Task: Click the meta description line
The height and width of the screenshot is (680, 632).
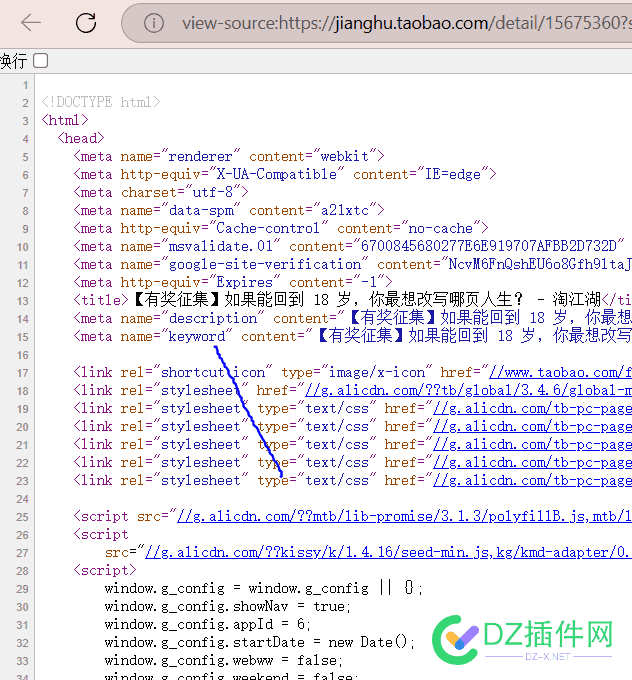Action: point(352,318)
